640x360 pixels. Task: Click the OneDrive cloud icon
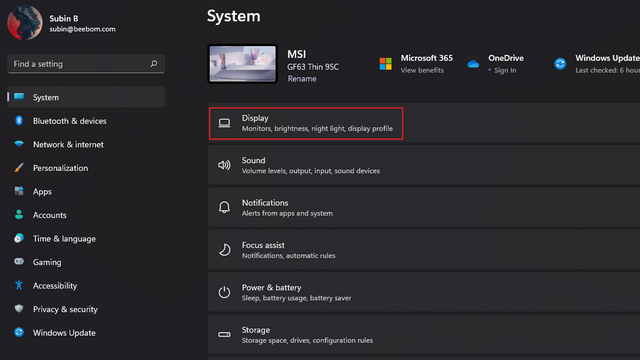click(x=473, y=64)
